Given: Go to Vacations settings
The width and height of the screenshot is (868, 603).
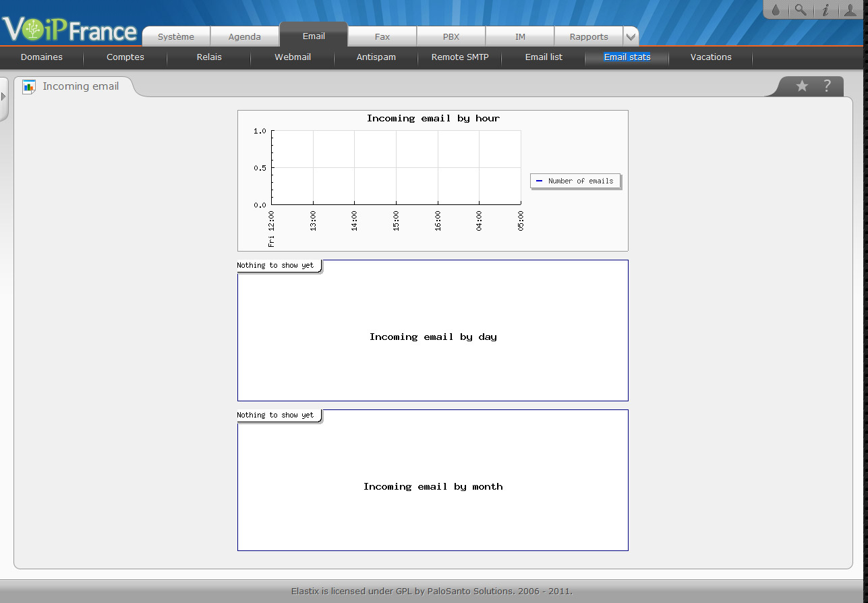Looking at the screenshot, I should (711, 57).
